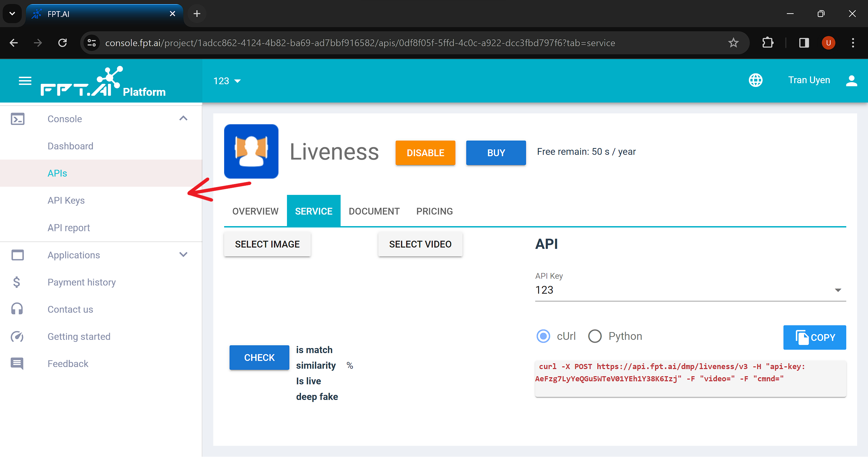Image resolution: width=868 pixels, height=457 pixels.
Task: Open the API Key dropdown
Action: tap(690, 290)
